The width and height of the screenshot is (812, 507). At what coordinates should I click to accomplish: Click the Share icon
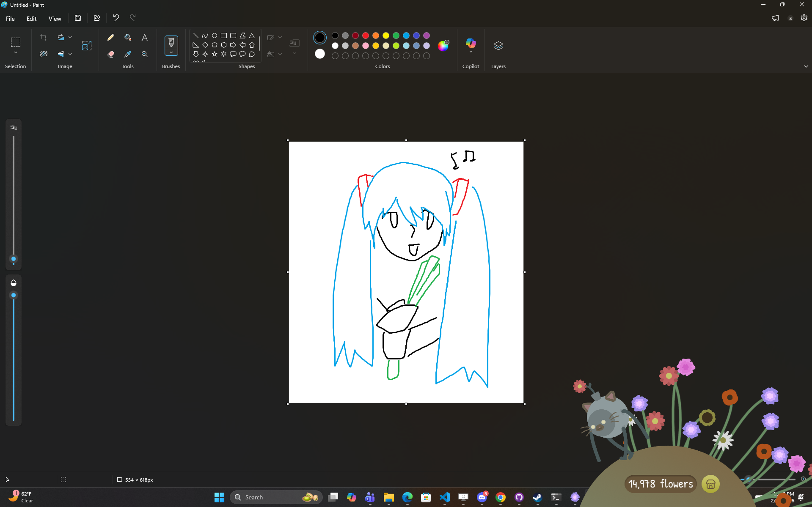[x=97, y=18]
